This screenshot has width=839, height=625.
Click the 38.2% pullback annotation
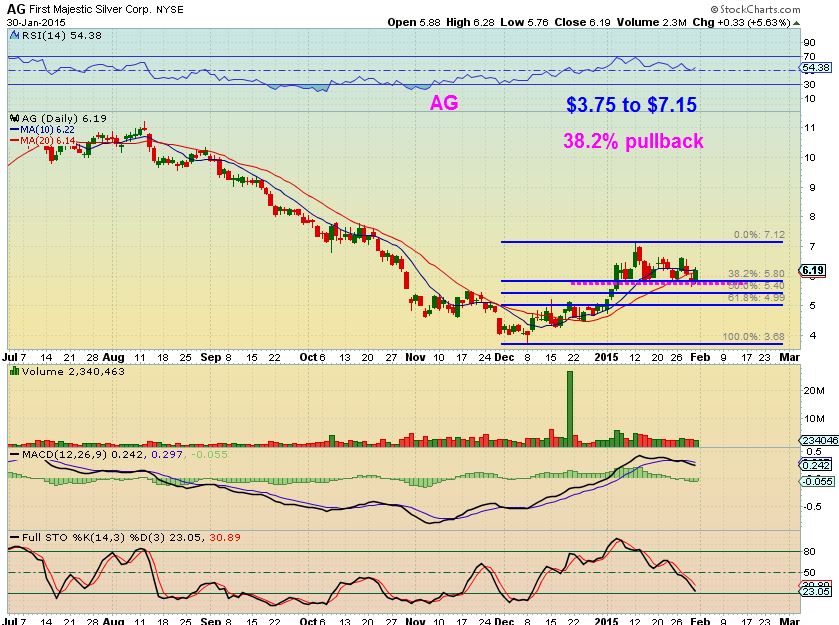click(x=633, y=141)
